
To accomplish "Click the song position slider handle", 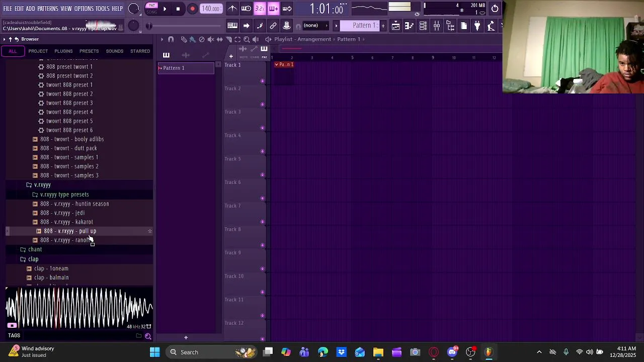I will point(149,26).
